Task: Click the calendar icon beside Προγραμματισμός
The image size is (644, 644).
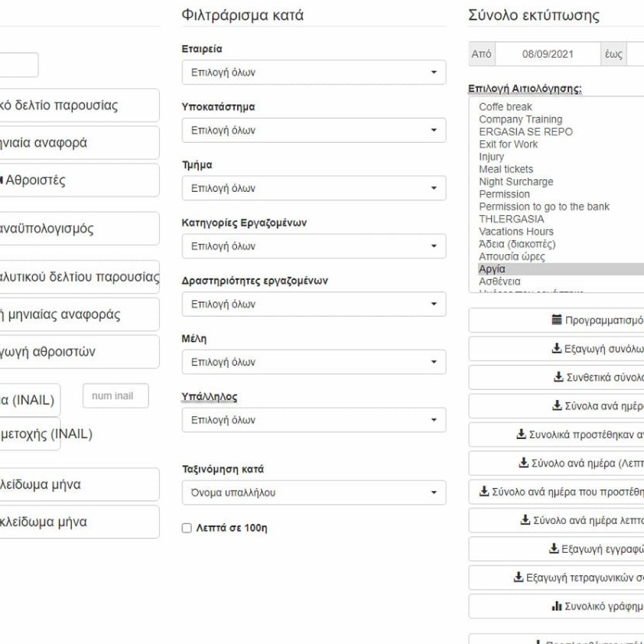Action: [557, 319]
